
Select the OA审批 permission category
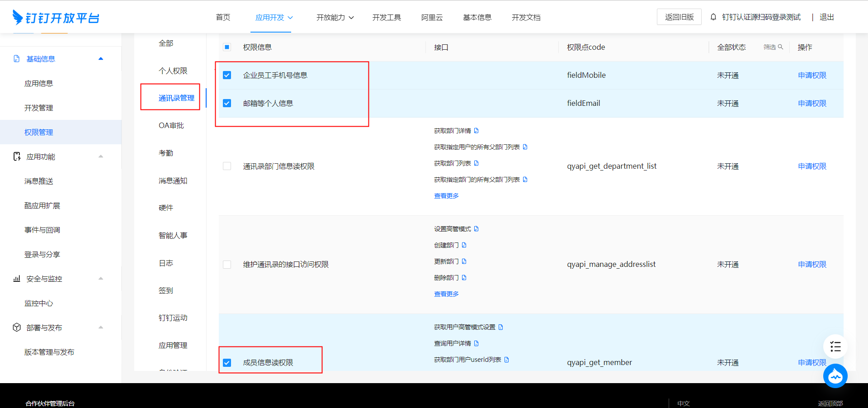tap(171, 125)
